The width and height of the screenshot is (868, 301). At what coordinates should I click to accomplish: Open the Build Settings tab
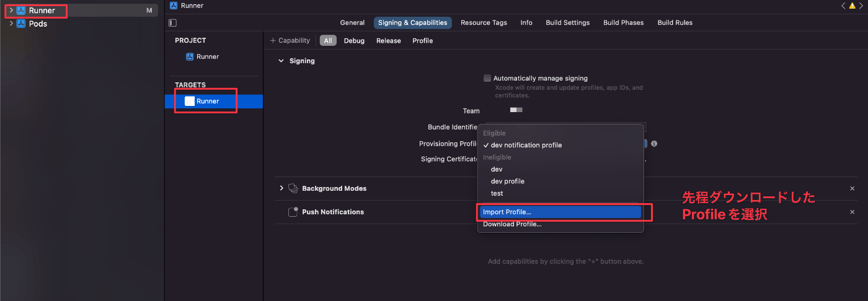click(567, 23)
